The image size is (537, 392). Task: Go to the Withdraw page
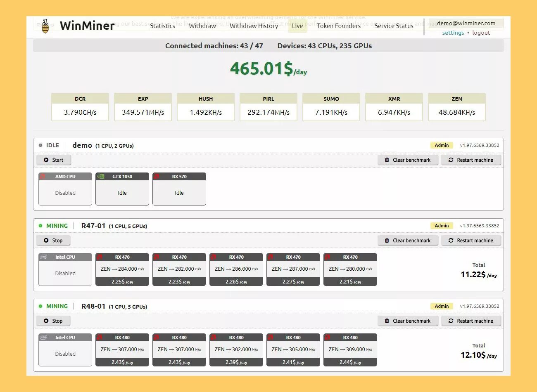pyautogui.click(x=202, y=26)
